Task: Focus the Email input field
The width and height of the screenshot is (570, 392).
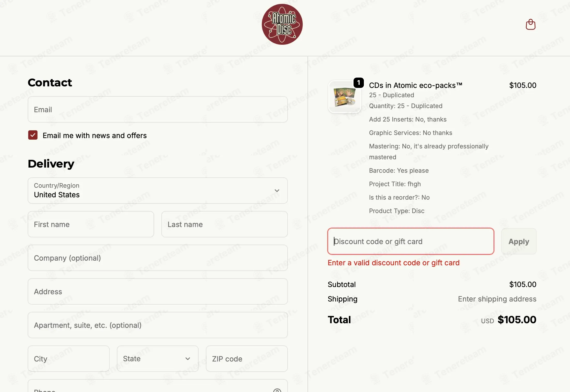Action: coord(158,109)
